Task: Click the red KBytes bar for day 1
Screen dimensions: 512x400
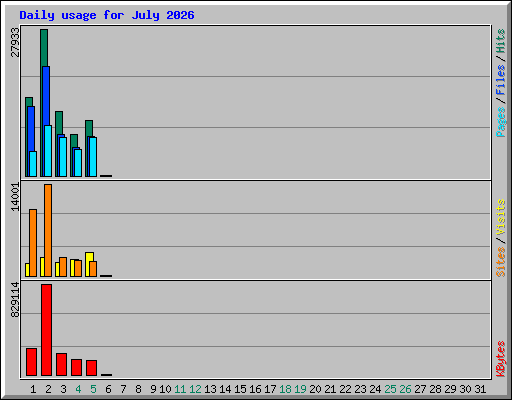Action: (32, 362)
